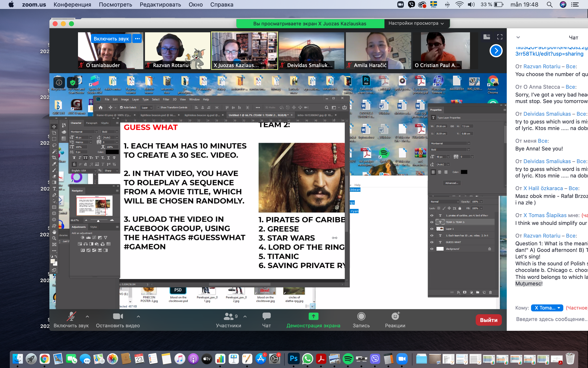Select the Eraser tool
Viewport: 588px width, 368px height.
pyautogui.click(x=54, y=176)
